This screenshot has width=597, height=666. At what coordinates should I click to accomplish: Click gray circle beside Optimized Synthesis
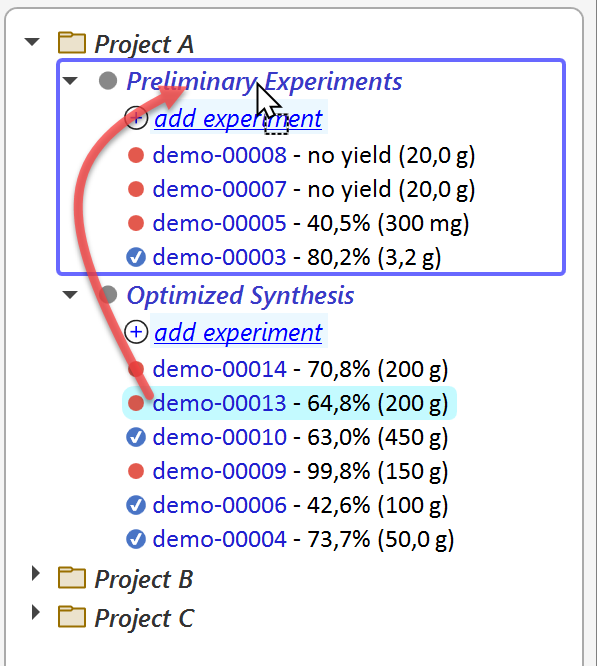(108, 294)
